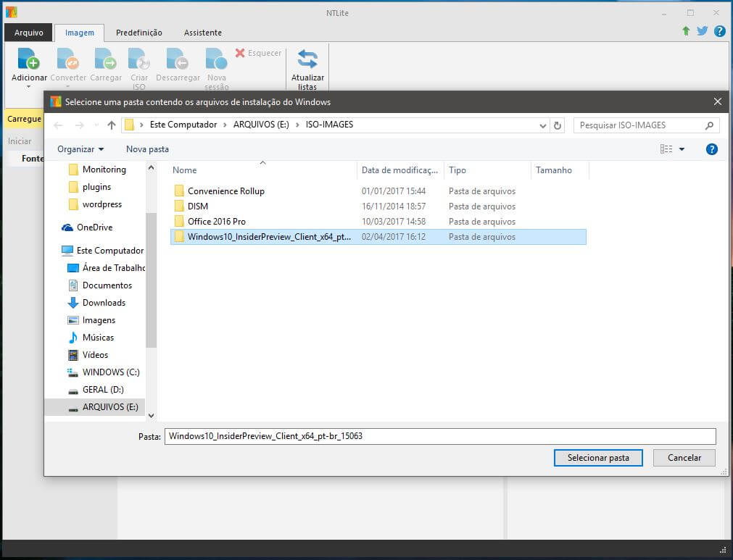Open recent locations dropdown arrow
The width and height of the screenshot is (733, 560).
coord(96,125)
